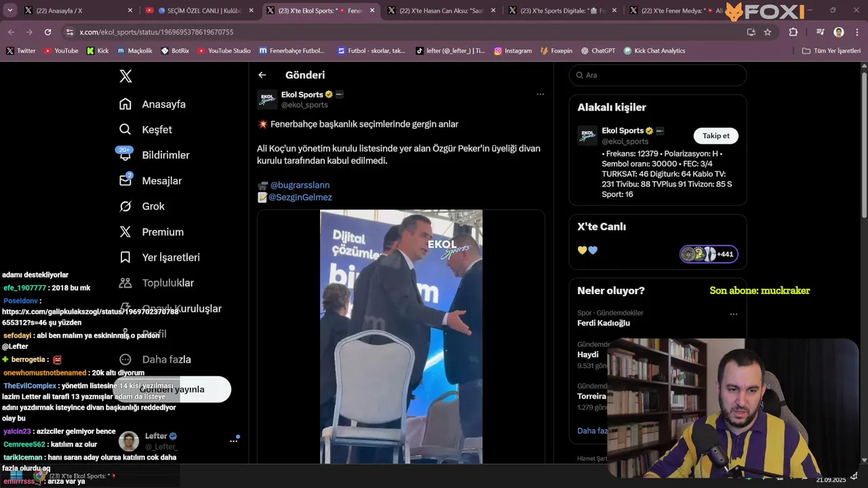Bookmark this page with the star icon
This screenshot has height=488, width=868.
pyautogui.click(x=768, y=32)
